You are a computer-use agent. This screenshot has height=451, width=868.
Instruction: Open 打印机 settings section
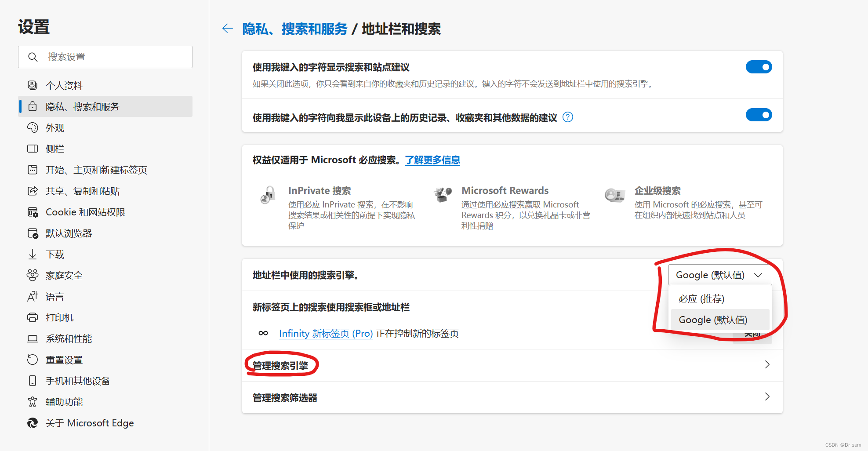pyautogui.click(x=105, y=317)
